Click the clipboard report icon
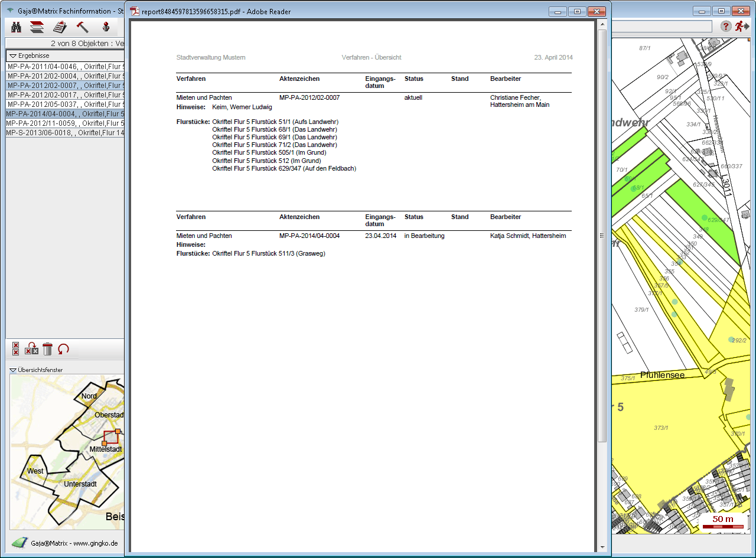The width and height of the screenshot is (756, 558). click(x=60, y=27)
